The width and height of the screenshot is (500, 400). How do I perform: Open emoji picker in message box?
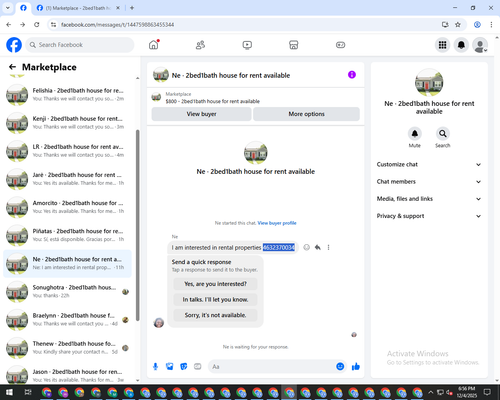coord(340,367)
